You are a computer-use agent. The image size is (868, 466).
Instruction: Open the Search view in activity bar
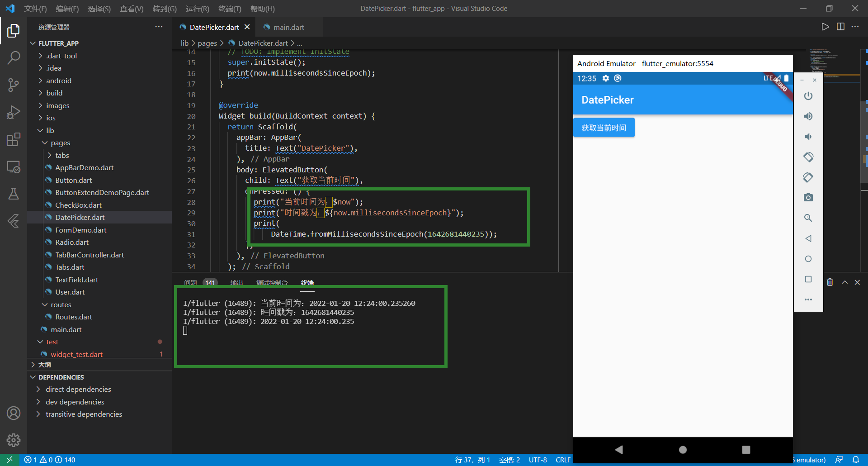click(14, 57)
